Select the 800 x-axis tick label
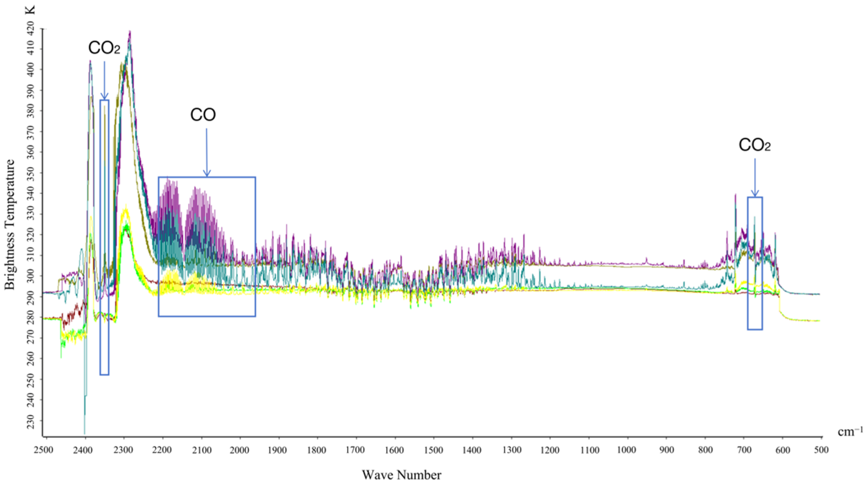 (x=705, y=450)
